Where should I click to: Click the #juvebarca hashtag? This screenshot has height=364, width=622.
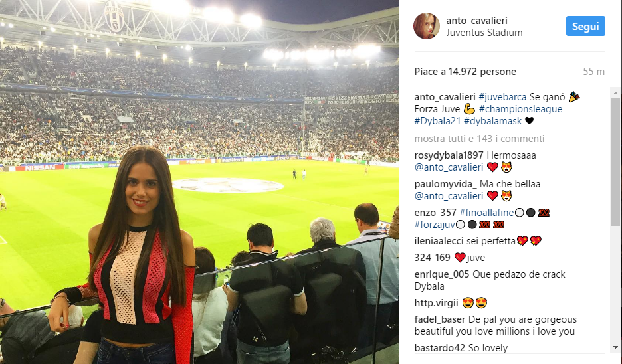[x=502, y=97]
